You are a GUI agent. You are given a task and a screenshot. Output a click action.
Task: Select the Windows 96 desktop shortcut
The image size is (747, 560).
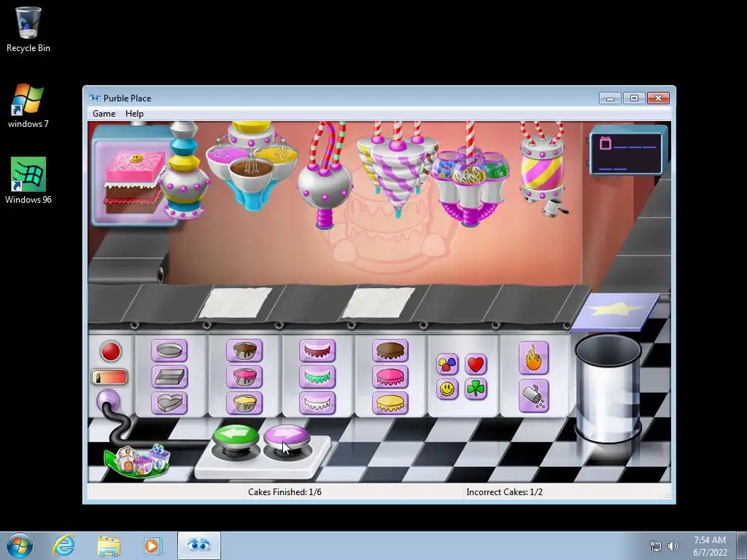[28, 181]
